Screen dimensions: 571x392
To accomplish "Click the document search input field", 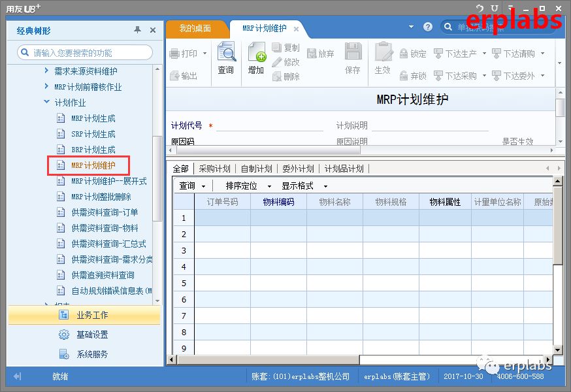I will (x=497, y=27).
